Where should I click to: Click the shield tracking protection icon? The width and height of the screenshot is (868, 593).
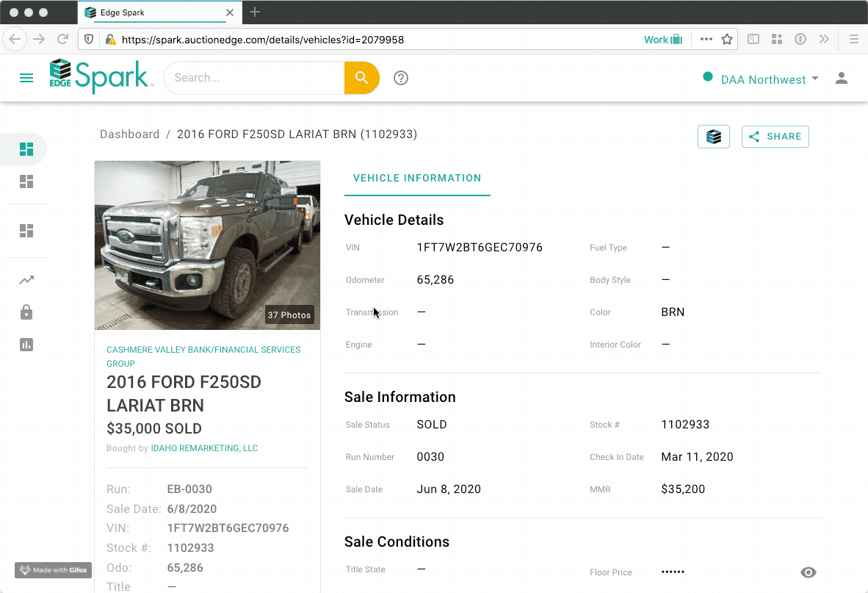click(89, 39)
